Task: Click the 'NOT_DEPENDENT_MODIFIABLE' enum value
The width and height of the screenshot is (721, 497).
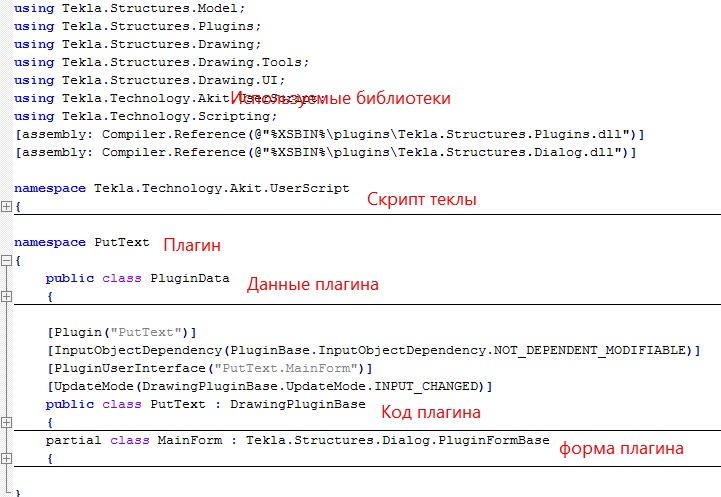Action: pyautogui.click(x=589, y=350)
